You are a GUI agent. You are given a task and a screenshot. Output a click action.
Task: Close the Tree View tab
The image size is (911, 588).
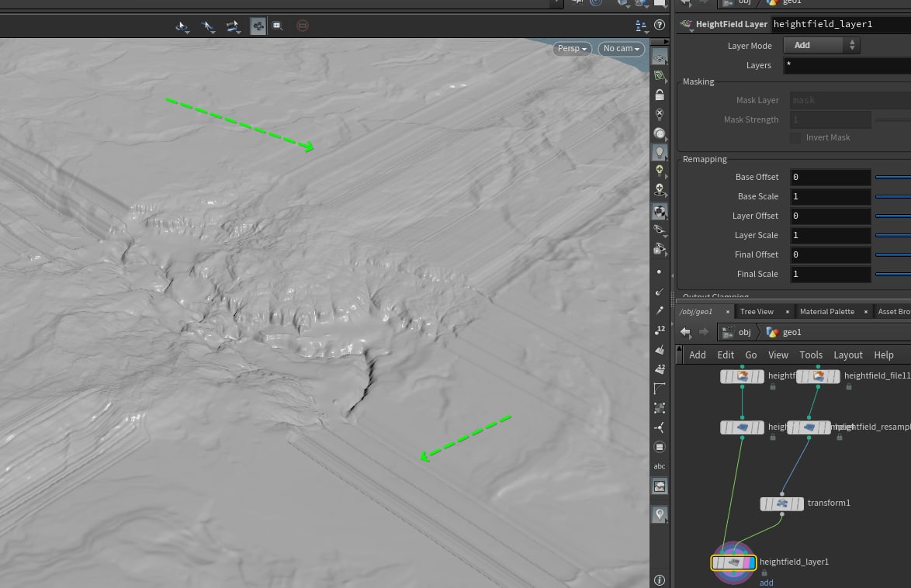click(x=788, y=312)
